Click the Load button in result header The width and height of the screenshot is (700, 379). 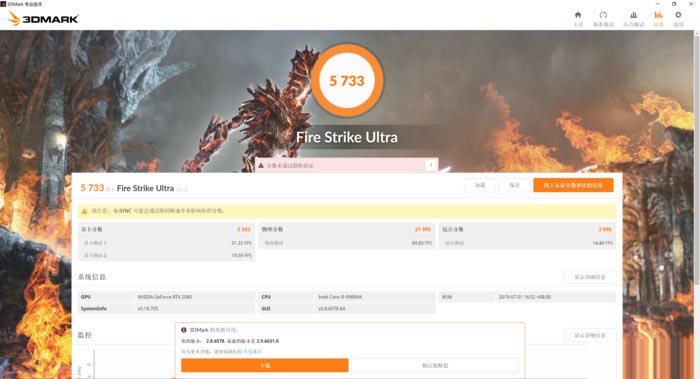(480, 185)
